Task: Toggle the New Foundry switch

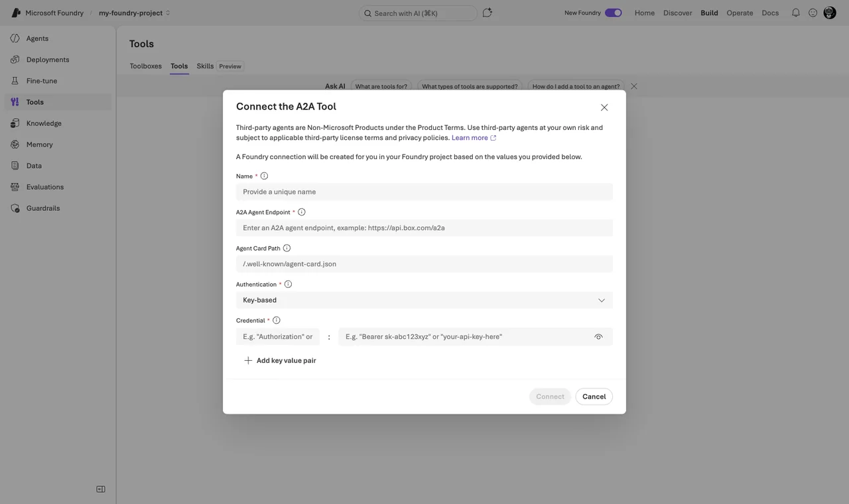Action: click(614, 13)
